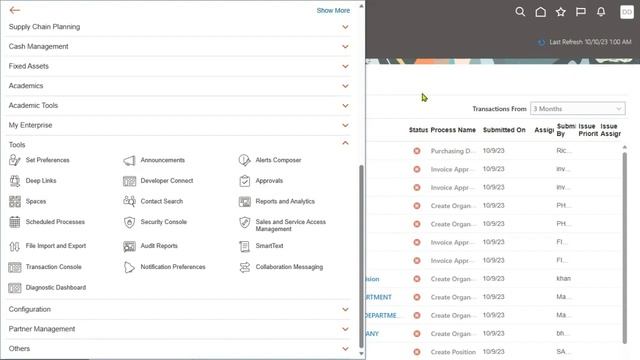This screenshot has height=360, width=640.
Task: Open Notification Preferences icon
Action: (x=129, y=267)
